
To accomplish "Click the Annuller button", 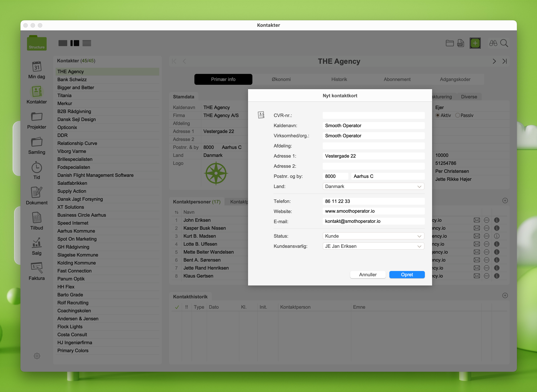I will point(368,275).
